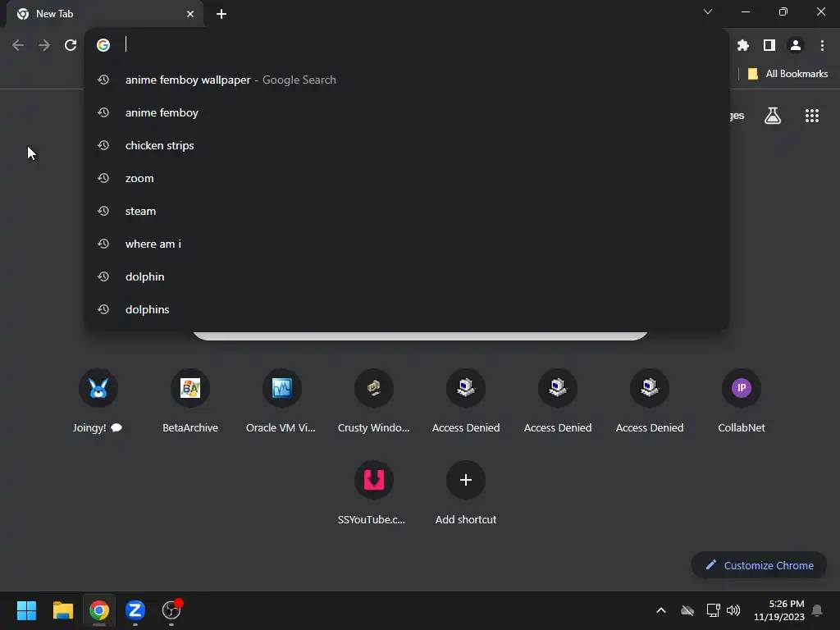Image resolution: width=840 pixels, height=630 pixels.
Task: Open a new tab with the plus button
Action: [221, 14]
